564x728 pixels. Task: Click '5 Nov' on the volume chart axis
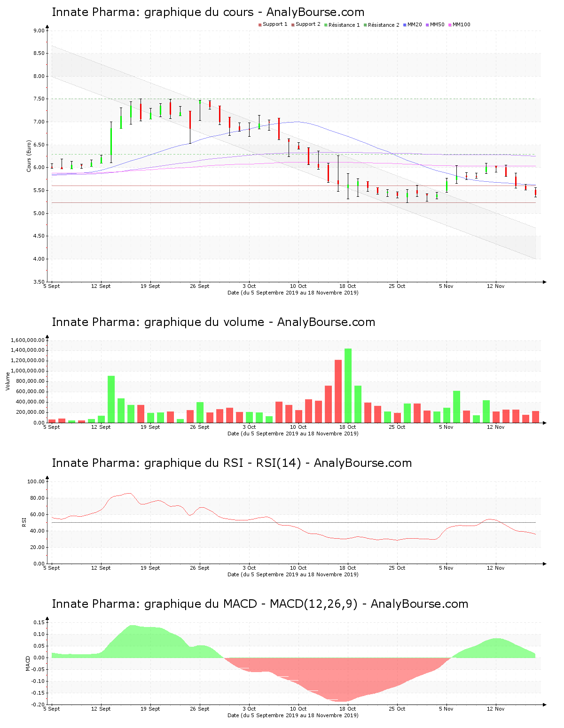[x=446, y=427]
